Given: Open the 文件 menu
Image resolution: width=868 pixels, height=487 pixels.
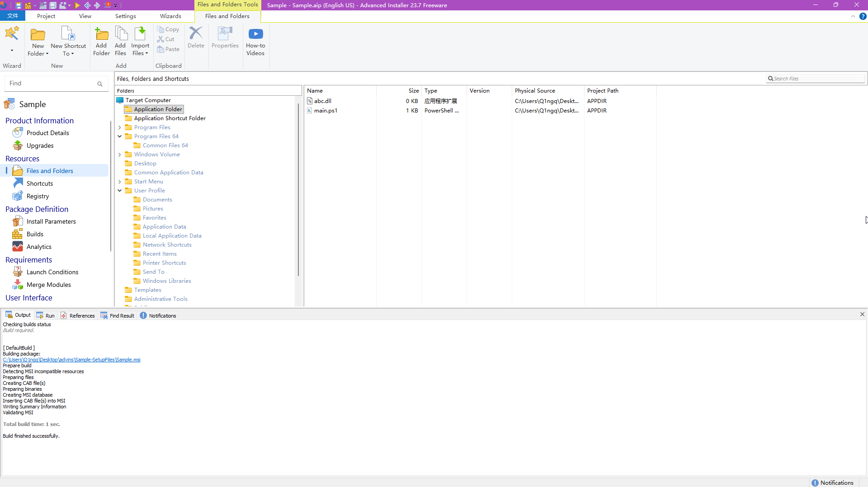Looking at the screenshot, I should 13,16.
